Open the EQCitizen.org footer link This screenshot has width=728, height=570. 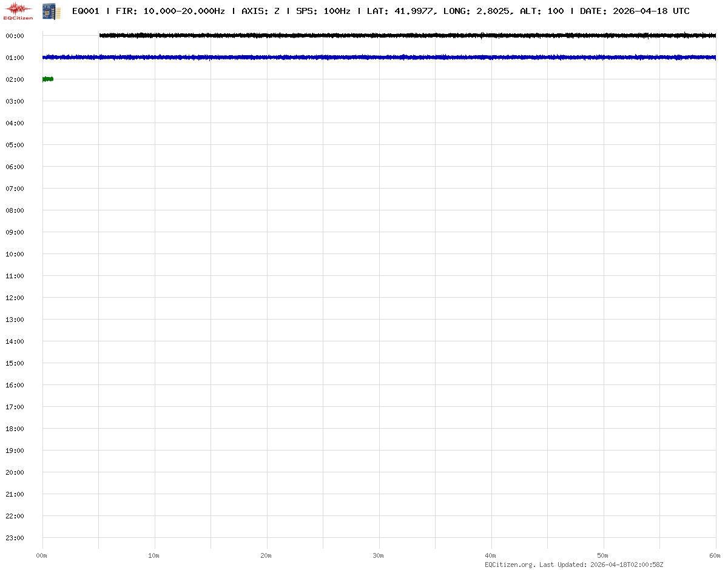click(510, 565)
